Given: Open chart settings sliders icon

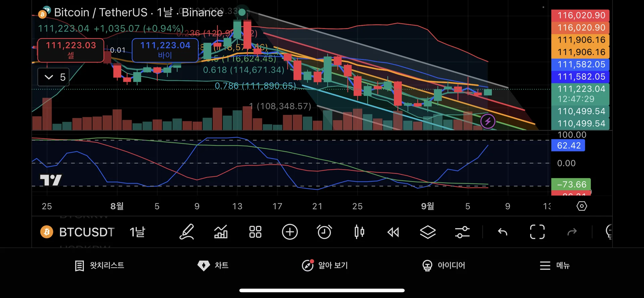Looking at the screenshot, I should pyautogui.click(x=462, y=232).
